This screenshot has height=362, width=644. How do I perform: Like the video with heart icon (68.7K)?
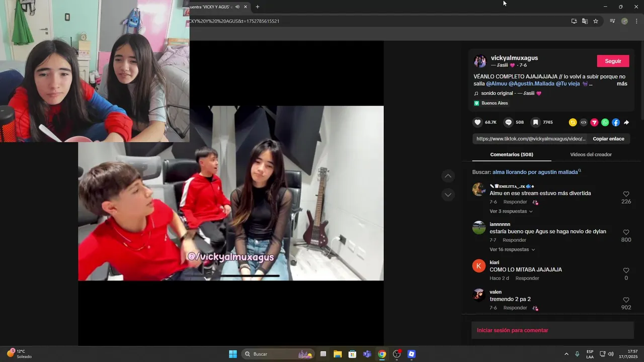coord(478,122)
